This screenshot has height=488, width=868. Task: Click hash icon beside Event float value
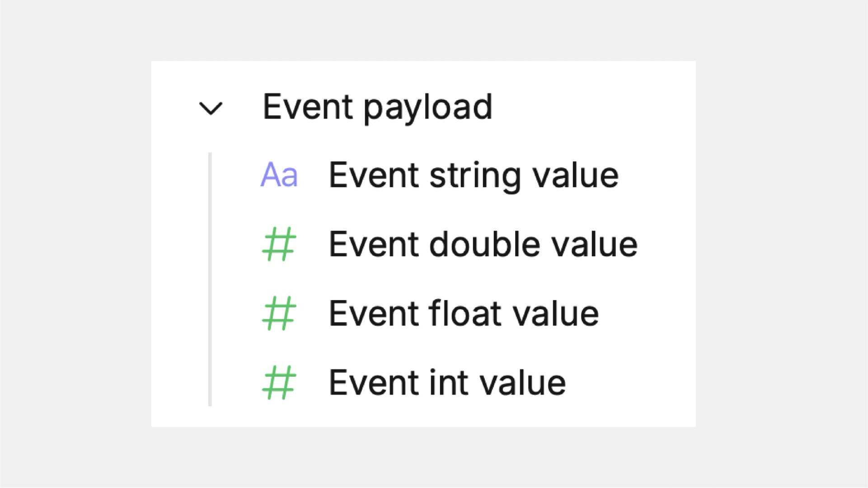point(279,313)
